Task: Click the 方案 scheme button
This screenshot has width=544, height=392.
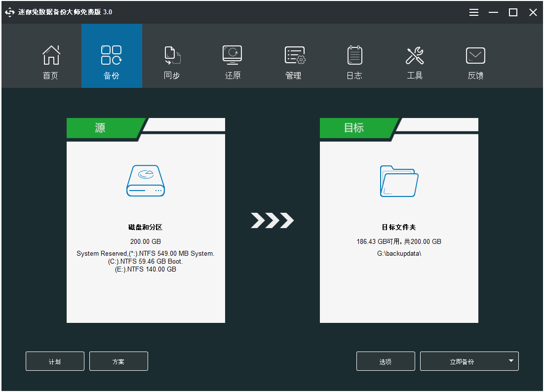Action: pos(118,361)
